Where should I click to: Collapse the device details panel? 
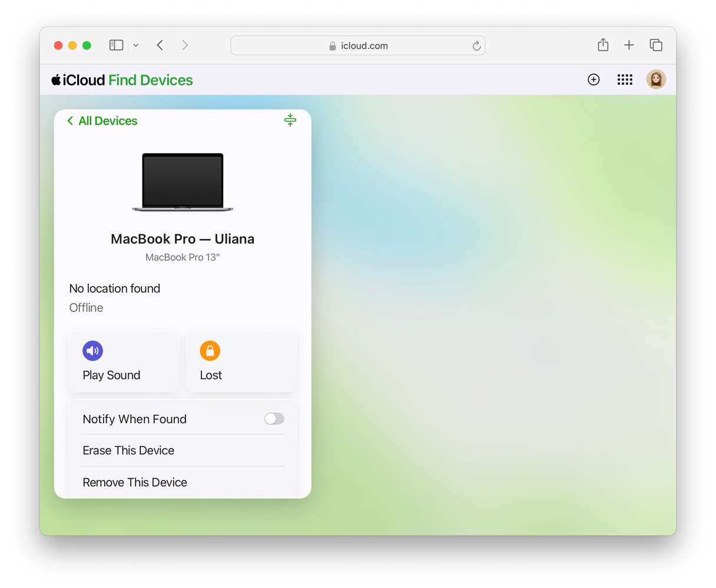[x=290, y=120]
